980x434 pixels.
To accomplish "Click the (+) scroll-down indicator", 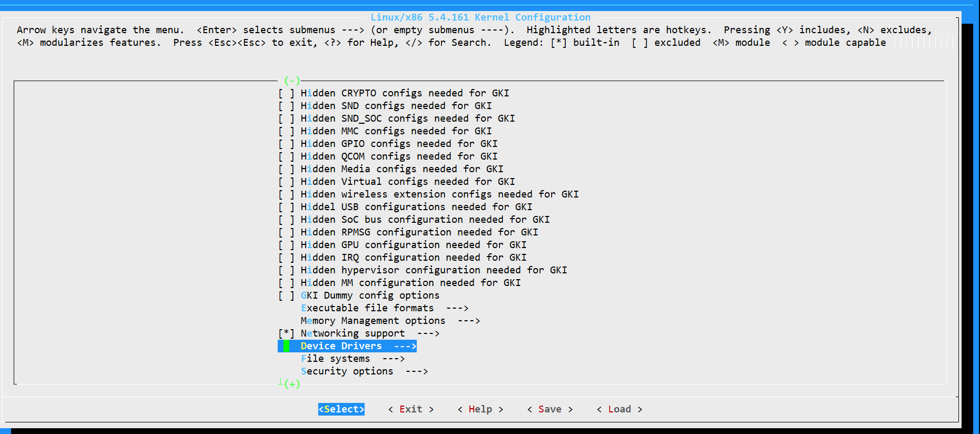I will pyautogui.click(x=292, y=384).
